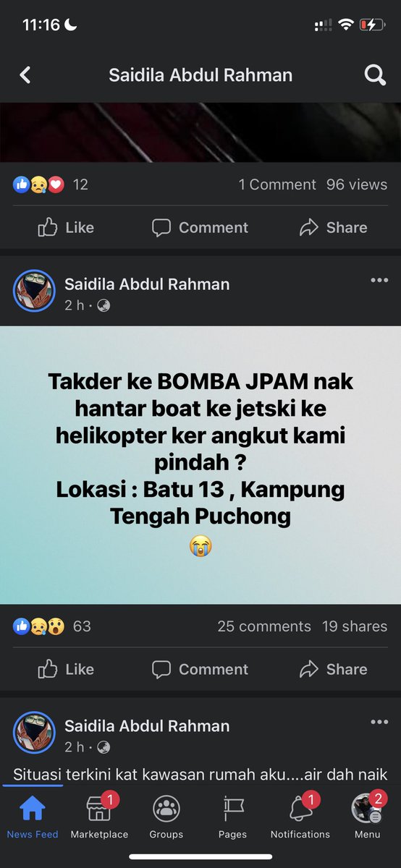Open Saidila's avatar on BOMBA JPAM post
Screen dimensions: 401x868
pyautogui.click(x=34, y=291)
